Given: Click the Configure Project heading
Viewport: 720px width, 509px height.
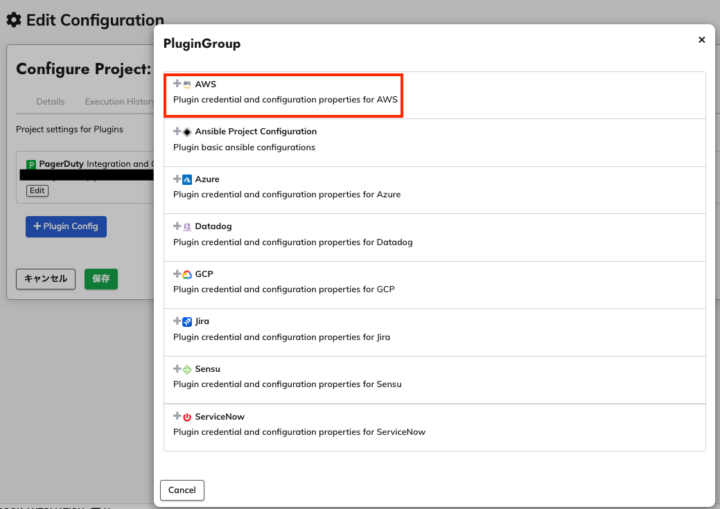Looking at the screenshot, I should pos(84,69).
